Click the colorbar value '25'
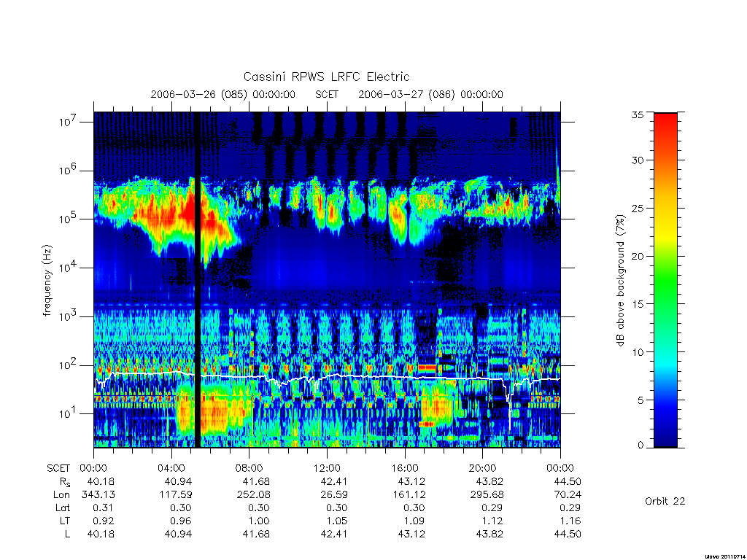 coord(637,208)
